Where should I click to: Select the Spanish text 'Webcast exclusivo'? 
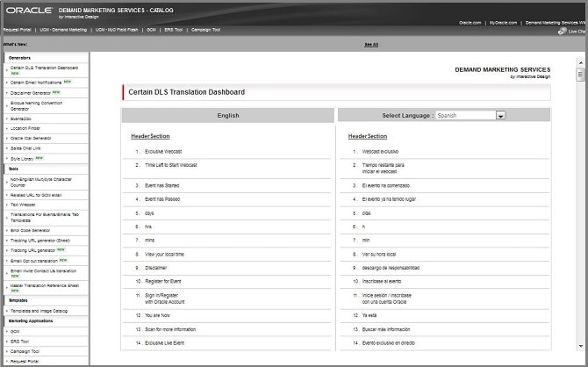click(380, 152)
